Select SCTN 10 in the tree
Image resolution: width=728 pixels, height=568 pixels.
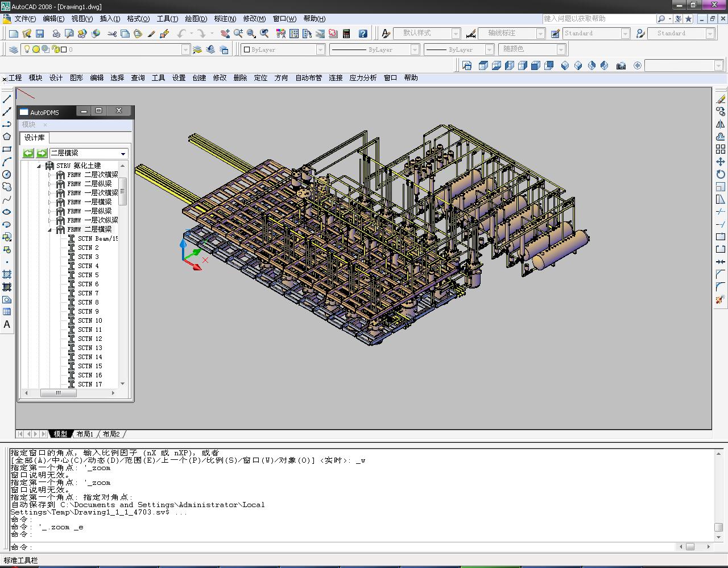tap(90, 320)
